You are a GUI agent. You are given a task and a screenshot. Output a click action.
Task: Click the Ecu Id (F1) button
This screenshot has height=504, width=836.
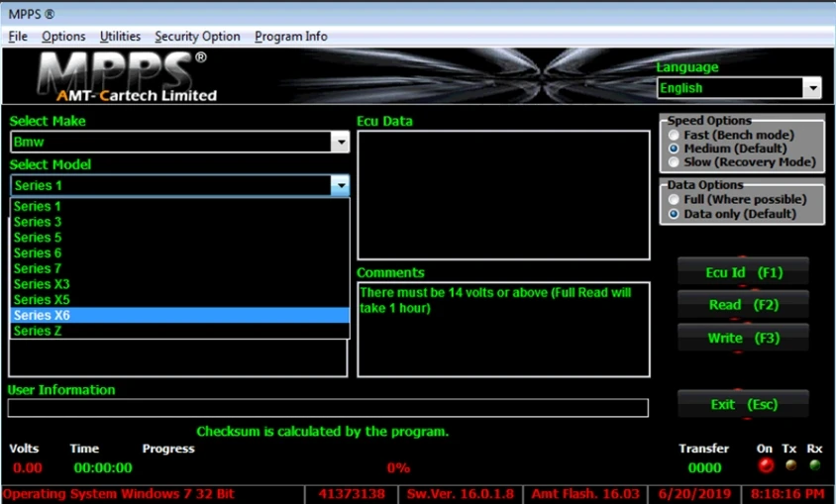pyautogui.click(x=743, y=272)
